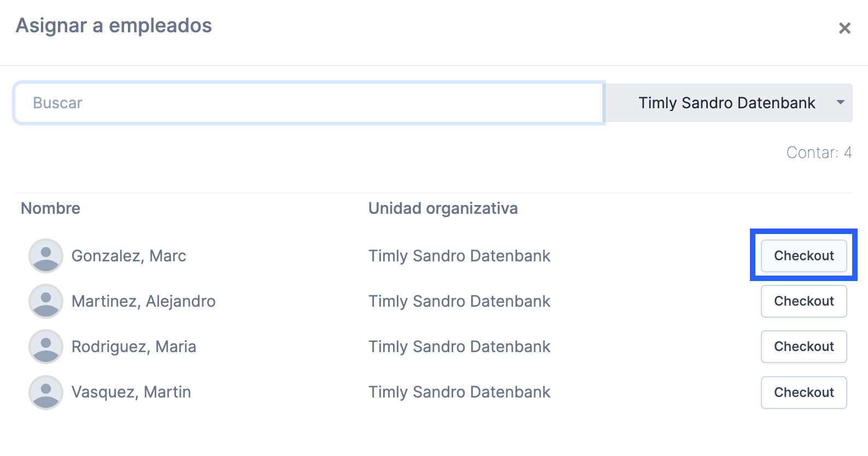The image size is (868, 456).
Task: Focus the Buscar search field
Action: 309,103
